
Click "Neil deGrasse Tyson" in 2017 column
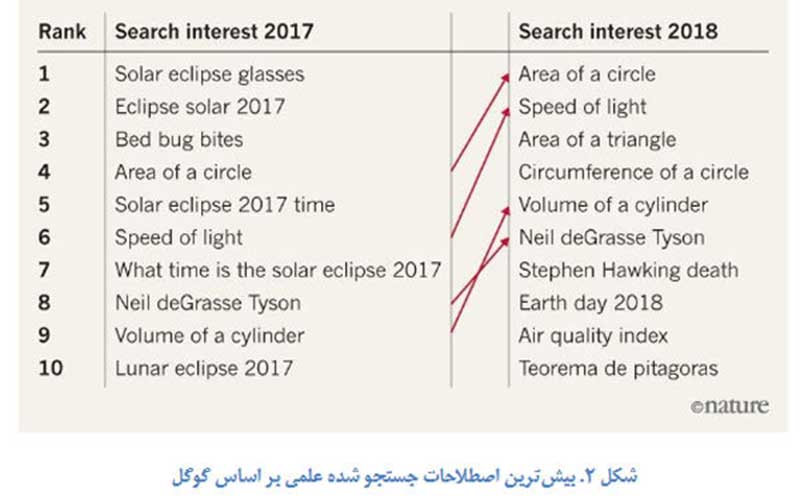(x=208, y=303)
